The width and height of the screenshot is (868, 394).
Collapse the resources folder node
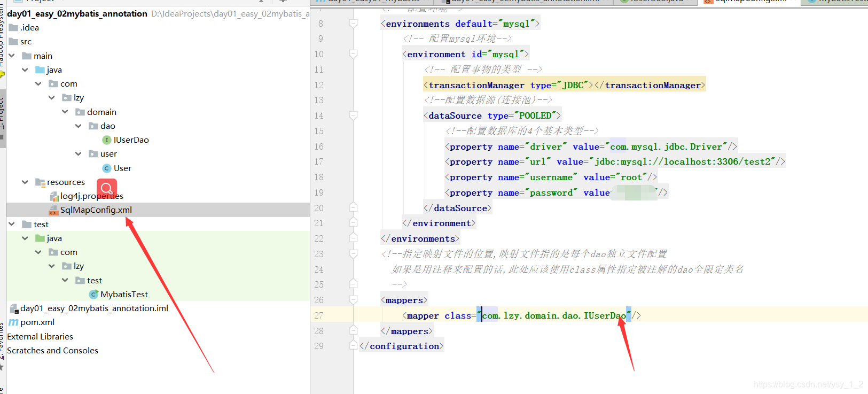pos(25,182)
